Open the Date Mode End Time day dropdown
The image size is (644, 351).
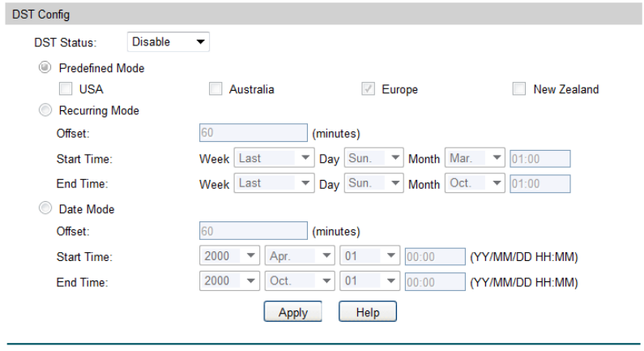tap(370, 281)
